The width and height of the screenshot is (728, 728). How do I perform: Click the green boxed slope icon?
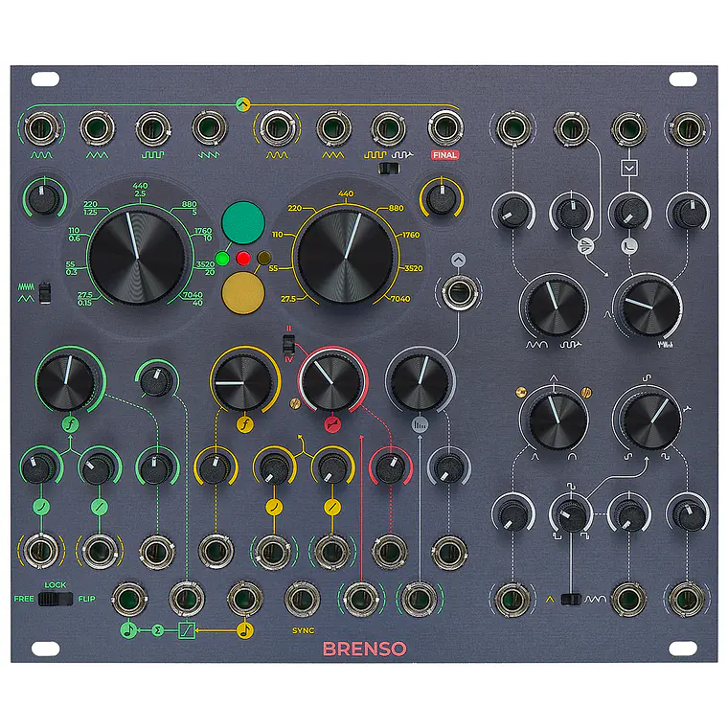point(187,630)
